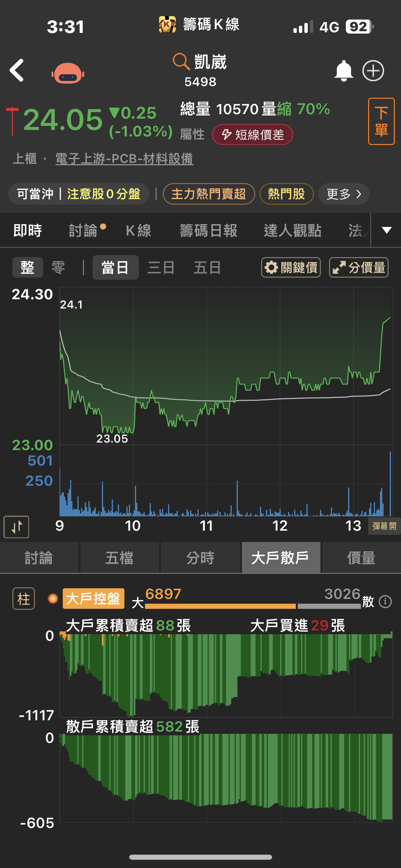This screenshot has height=868, width=401.
Task: Open the 主力熱門賣超 tag
Action: 209,194
